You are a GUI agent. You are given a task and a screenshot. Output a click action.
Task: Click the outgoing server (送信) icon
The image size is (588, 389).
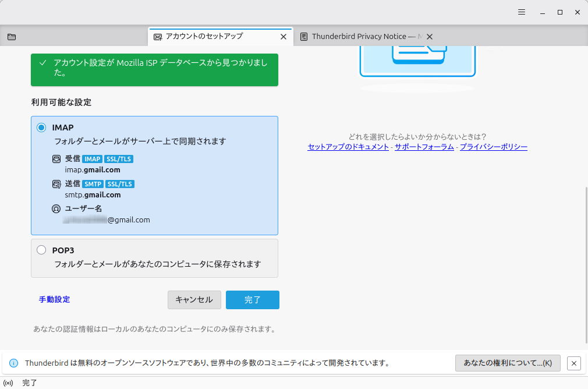56,184
